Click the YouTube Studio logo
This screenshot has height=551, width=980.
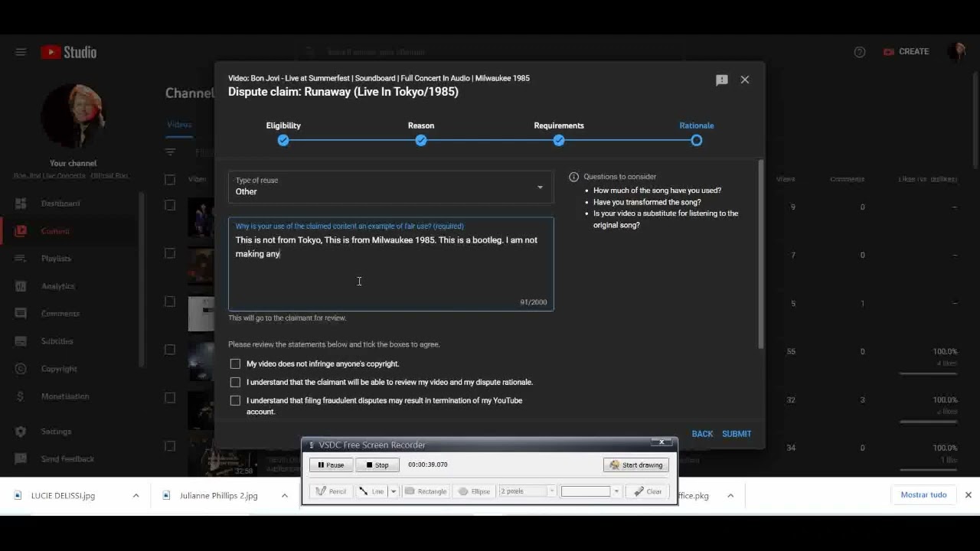(70, 52)
